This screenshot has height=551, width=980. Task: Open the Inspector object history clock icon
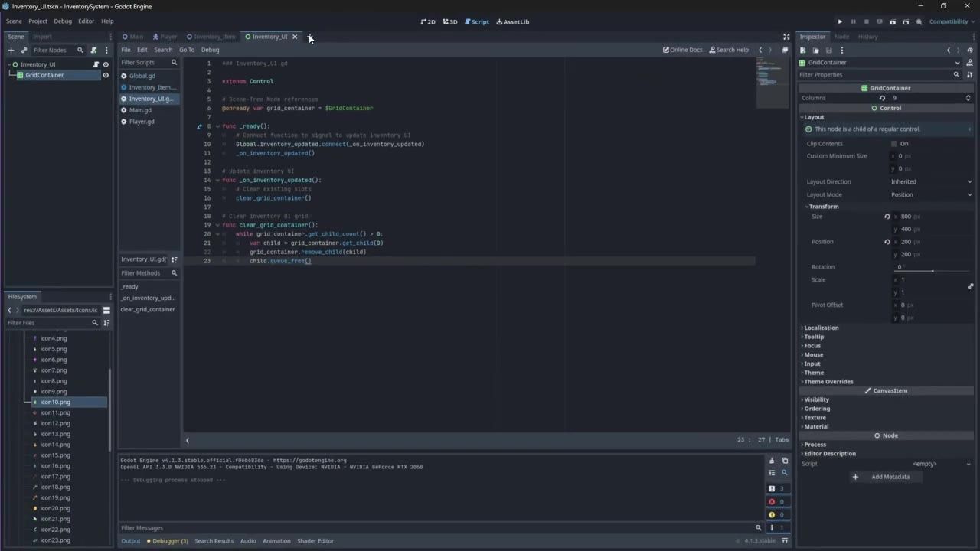coord(971,50)
